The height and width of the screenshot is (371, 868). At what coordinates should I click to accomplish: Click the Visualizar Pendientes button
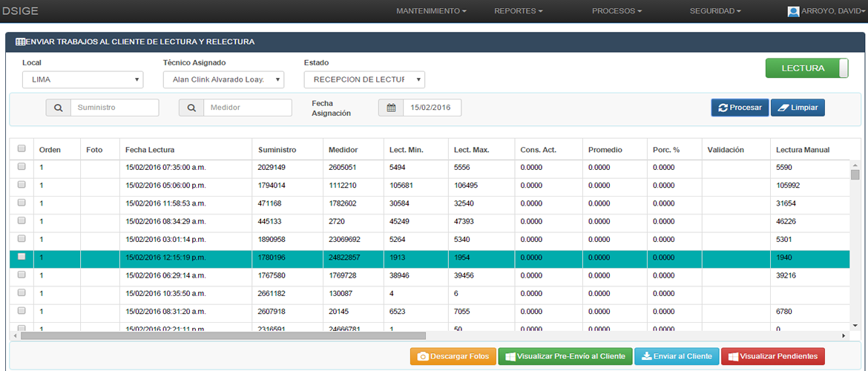point(773,357)
